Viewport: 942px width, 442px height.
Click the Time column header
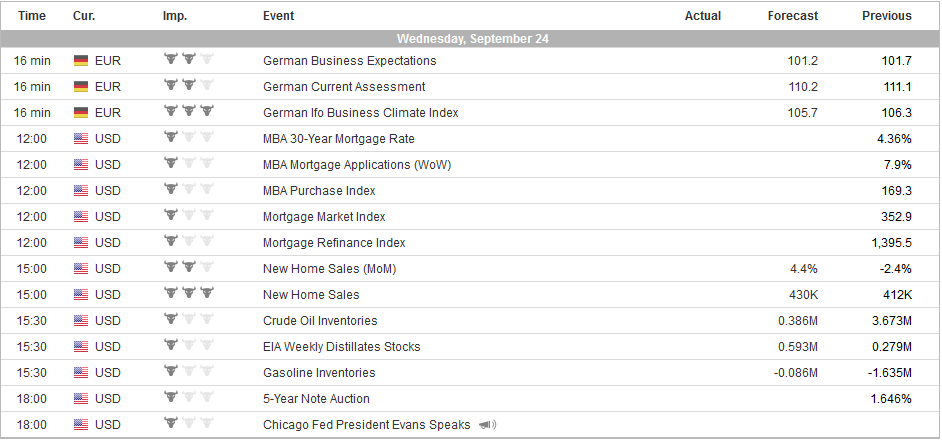32,16
